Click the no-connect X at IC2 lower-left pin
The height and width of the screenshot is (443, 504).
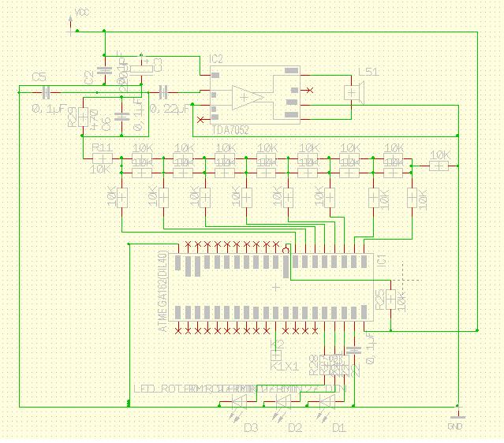click(200, 120)
